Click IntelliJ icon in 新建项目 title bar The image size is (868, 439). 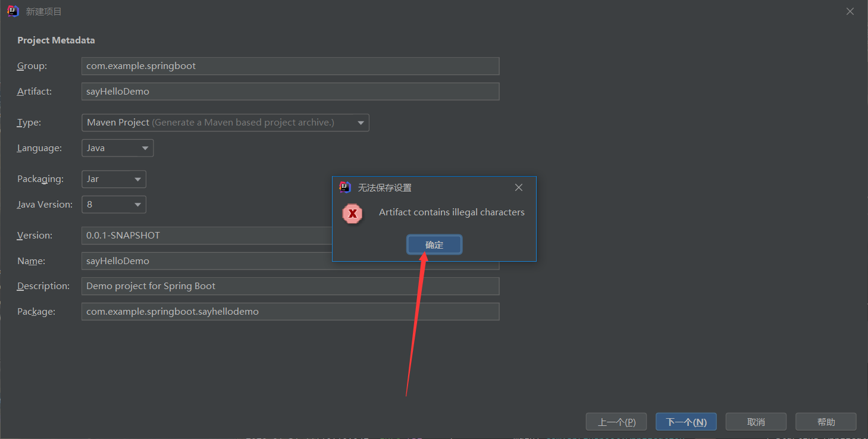point(13,11)
